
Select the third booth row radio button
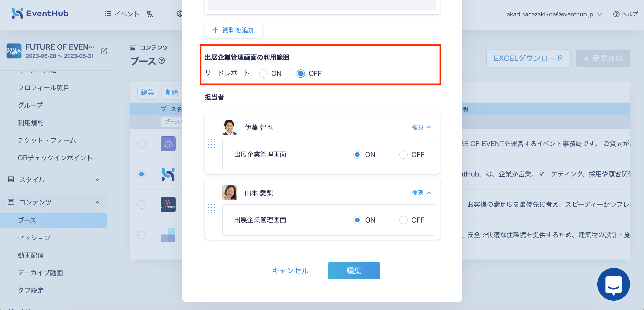(142, 204)
